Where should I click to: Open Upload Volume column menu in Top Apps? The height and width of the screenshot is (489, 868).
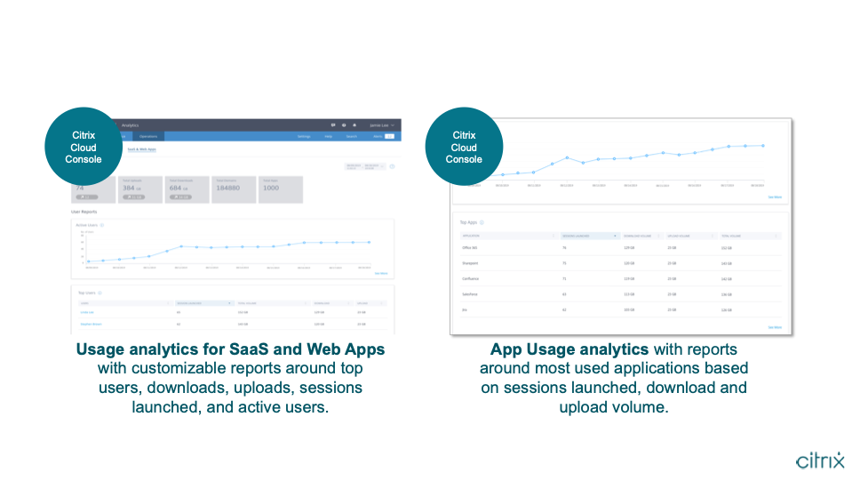coord(713,236)
